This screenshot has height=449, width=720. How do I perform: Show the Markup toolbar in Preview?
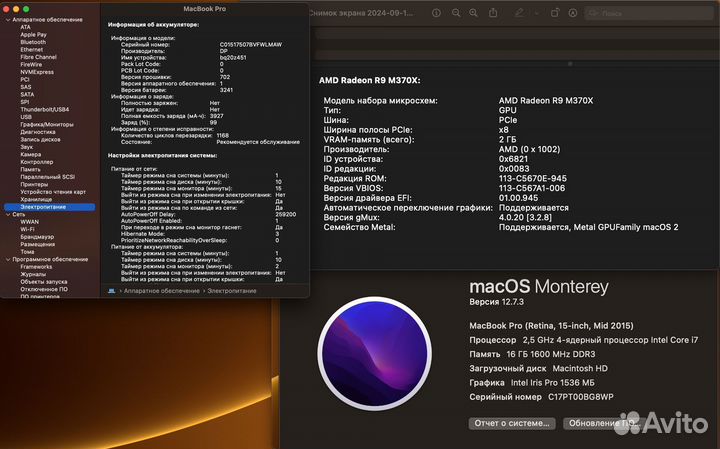tap(573, 13)
